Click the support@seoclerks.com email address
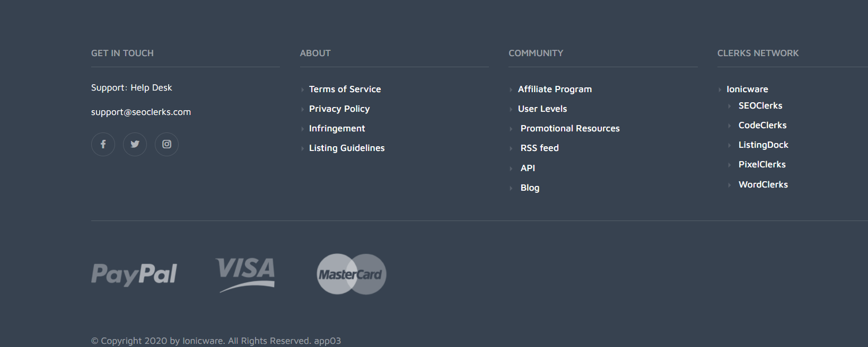The height and width of the screenshot is (347, 868). [x=141, y=112]
